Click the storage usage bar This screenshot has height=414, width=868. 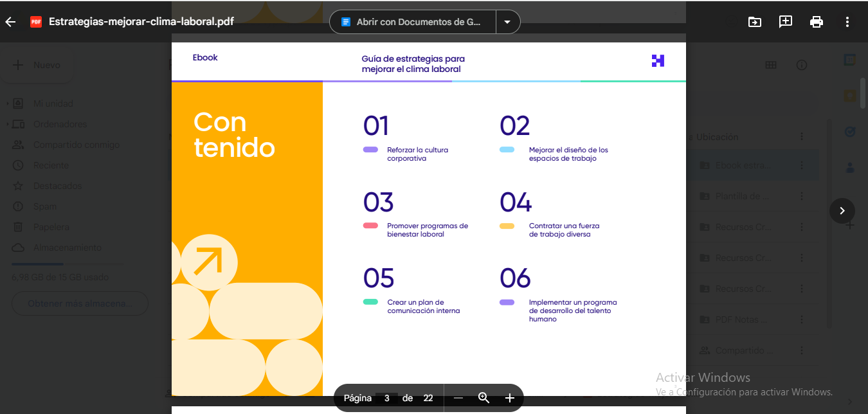click(x=67, y=264)
